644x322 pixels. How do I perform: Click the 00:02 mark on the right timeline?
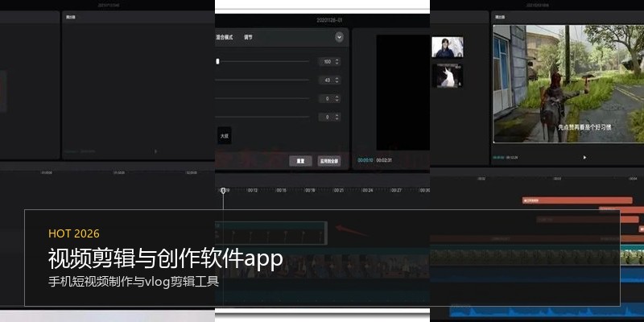(x=481, y=179)
